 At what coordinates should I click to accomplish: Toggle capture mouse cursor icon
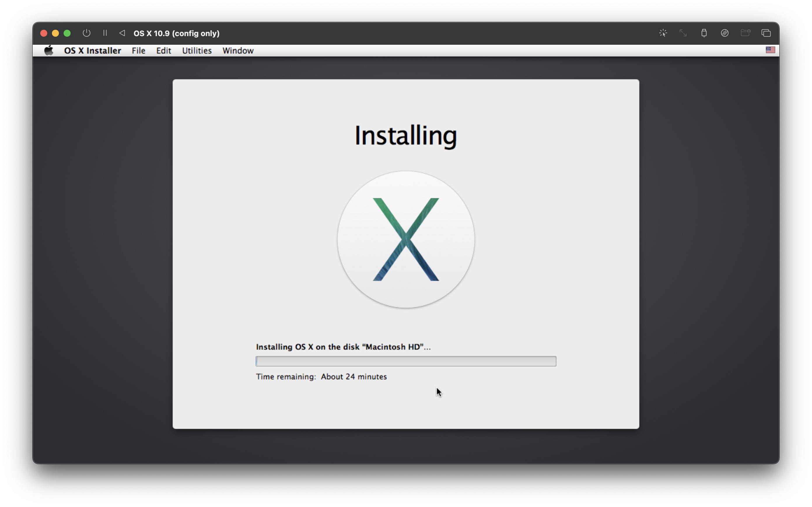[x=663, y=33]
